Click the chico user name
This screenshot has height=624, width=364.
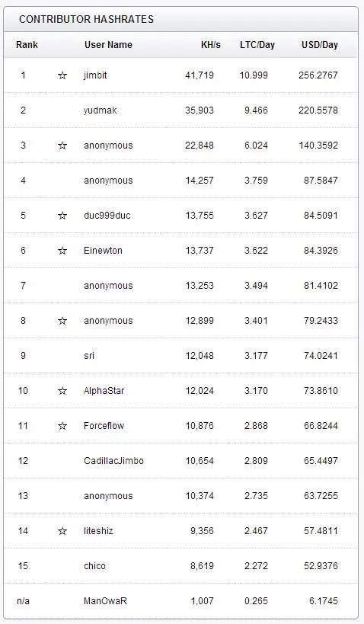(94, 565)
